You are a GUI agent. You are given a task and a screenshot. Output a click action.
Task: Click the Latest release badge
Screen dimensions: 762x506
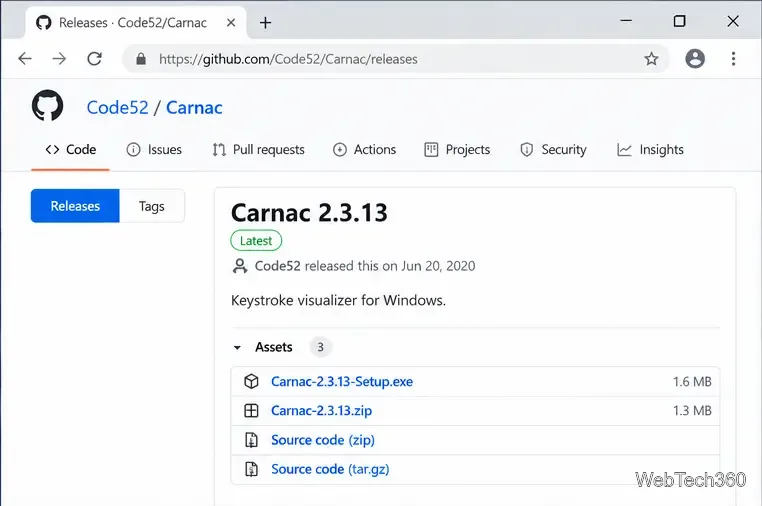coord(256,241)
